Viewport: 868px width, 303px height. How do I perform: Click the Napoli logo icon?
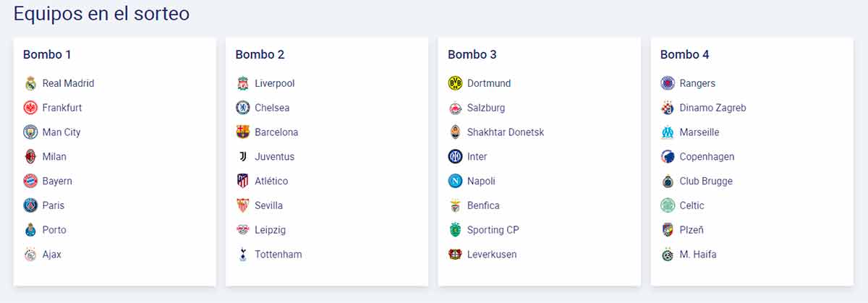pyautogui.click(x=455, y=182)
